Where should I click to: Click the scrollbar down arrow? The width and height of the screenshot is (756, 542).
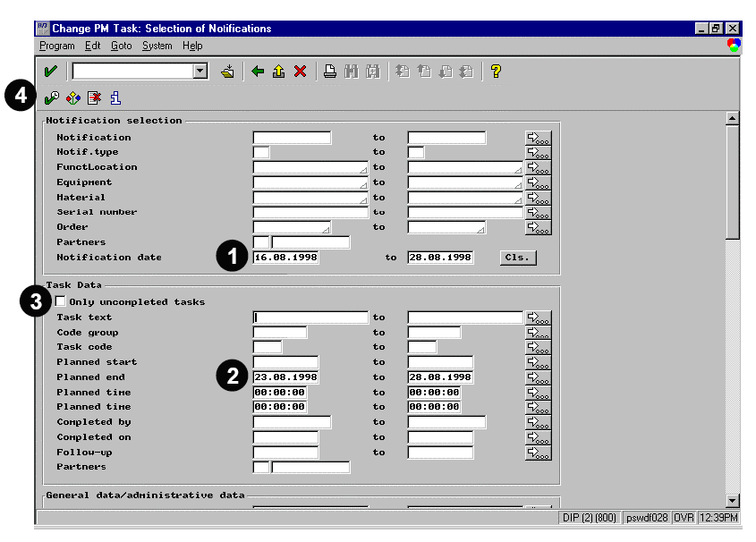(x=732, y=501)
